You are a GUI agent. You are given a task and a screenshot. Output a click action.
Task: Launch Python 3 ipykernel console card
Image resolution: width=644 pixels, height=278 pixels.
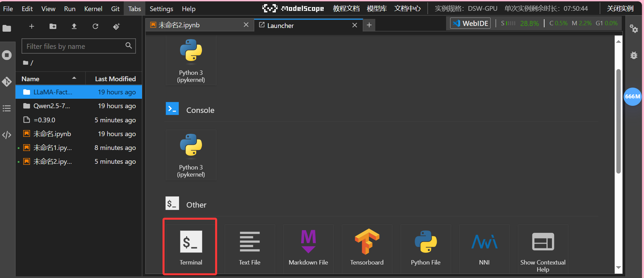191,155
